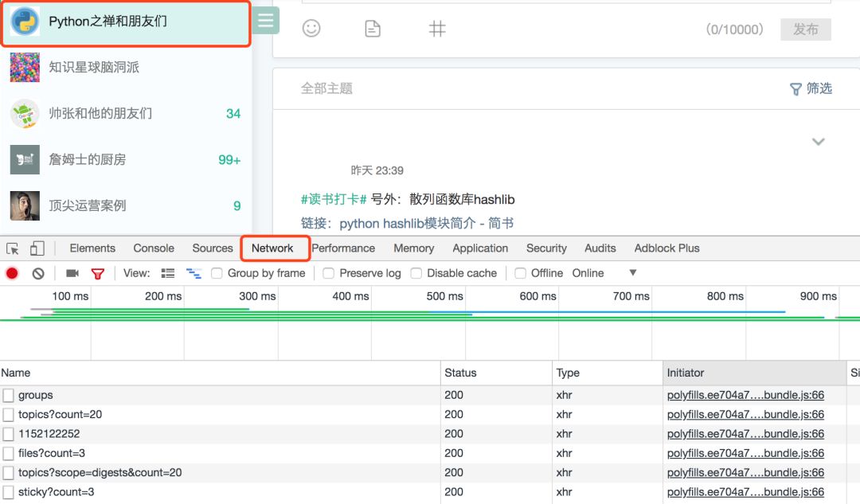Viewport: 860px width, 504px height.
Task: Select the 詹姆士的厨房 group name
Action: pyautogui.click(x=88, y=159)
